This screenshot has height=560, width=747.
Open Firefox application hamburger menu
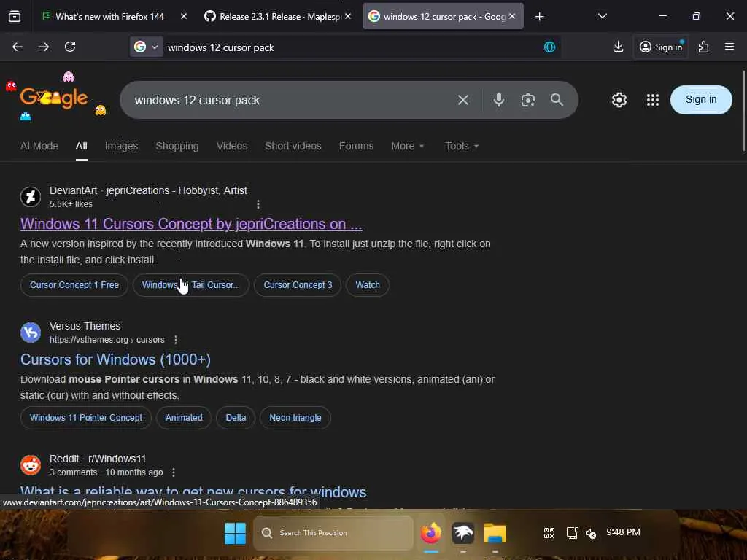tap(729, 47)
